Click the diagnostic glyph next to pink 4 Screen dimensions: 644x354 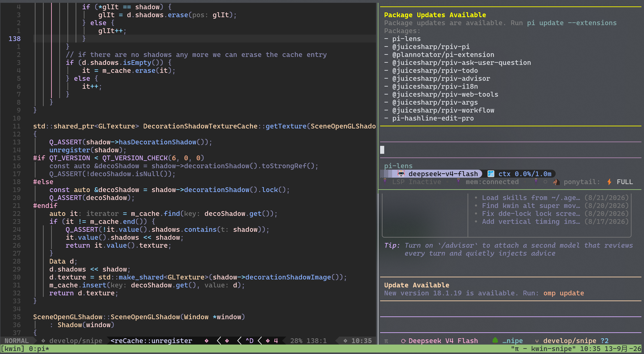coord(268,341)
